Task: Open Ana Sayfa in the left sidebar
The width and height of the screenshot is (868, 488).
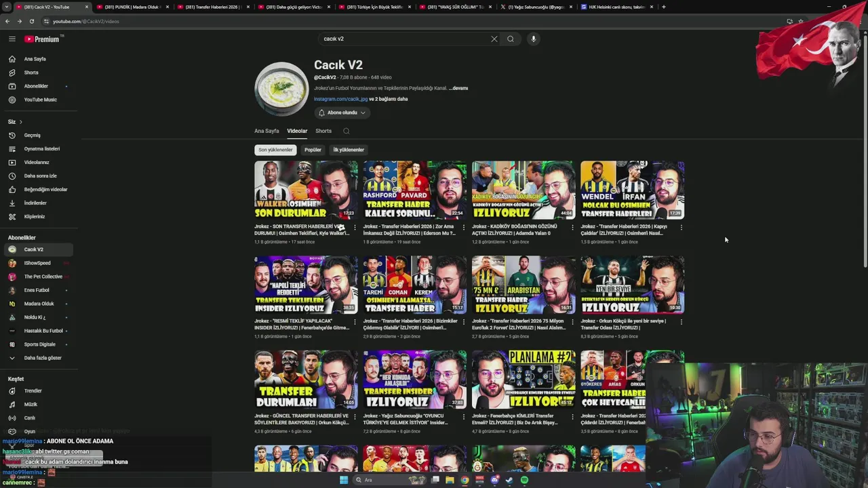Action: point(35,59)
